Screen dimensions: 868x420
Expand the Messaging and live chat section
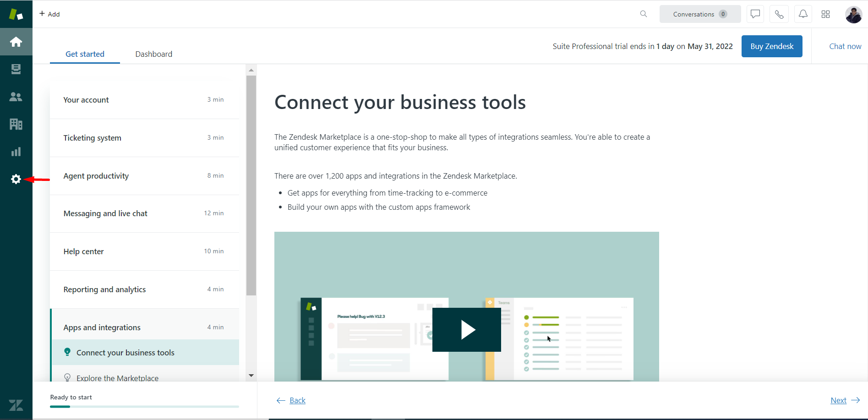pos(144,213)
